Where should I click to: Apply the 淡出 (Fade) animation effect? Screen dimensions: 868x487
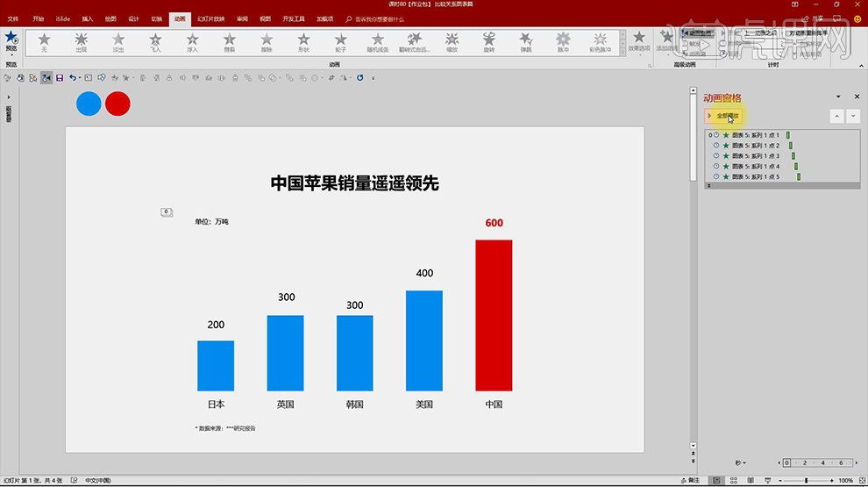118,43
